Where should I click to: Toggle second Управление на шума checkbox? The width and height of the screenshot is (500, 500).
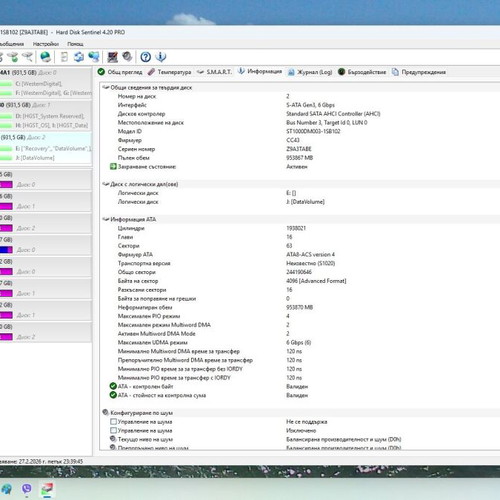(113, 430)
